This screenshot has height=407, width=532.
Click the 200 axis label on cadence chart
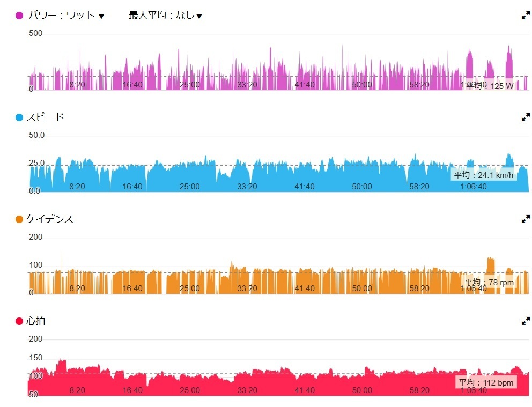tap(35, 236)
